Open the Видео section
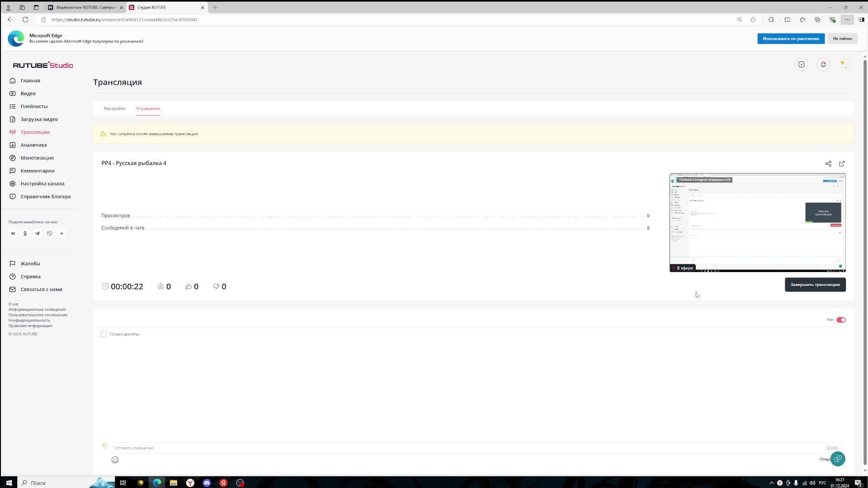 click(x=28, y=94)
